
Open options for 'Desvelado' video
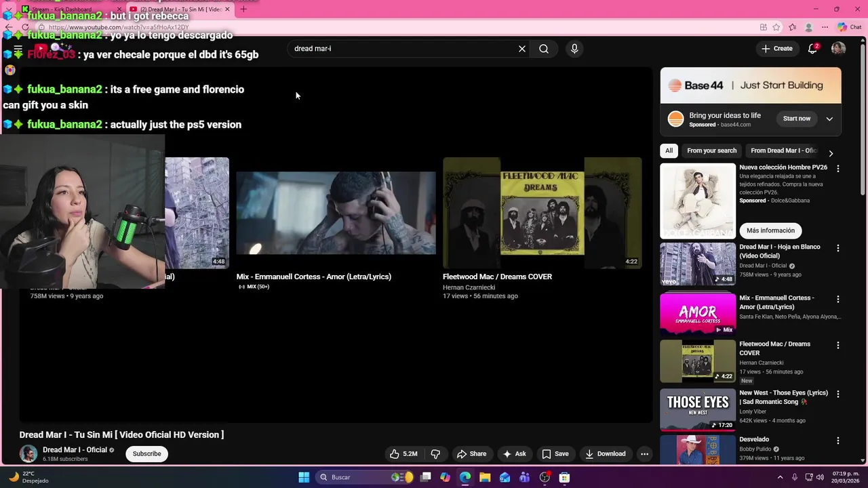coord(838,441)
